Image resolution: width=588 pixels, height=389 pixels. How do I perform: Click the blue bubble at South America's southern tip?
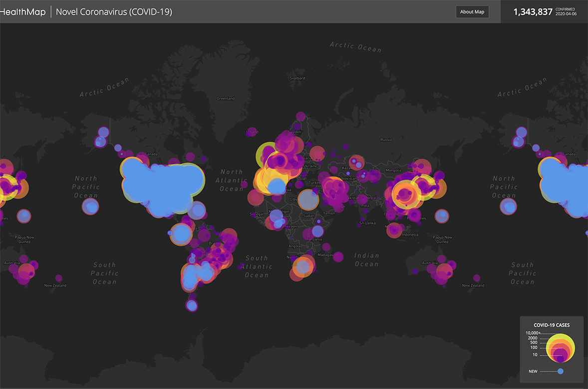pos(192,304)
